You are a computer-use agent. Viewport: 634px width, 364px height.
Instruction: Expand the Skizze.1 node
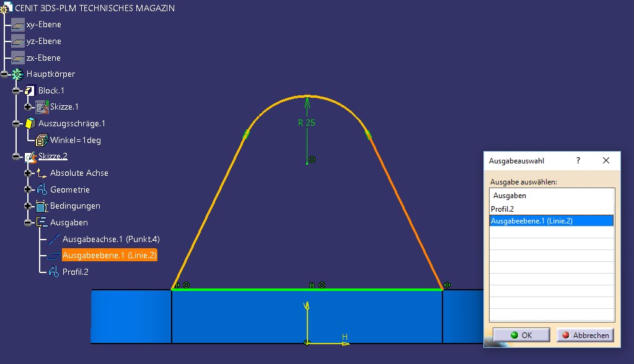(27, 107)
